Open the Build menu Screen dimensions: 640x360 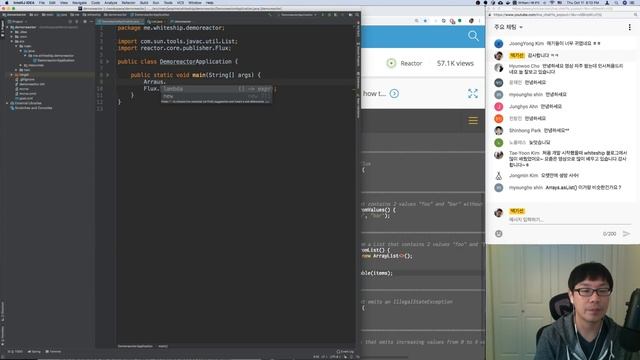(144, 3)
